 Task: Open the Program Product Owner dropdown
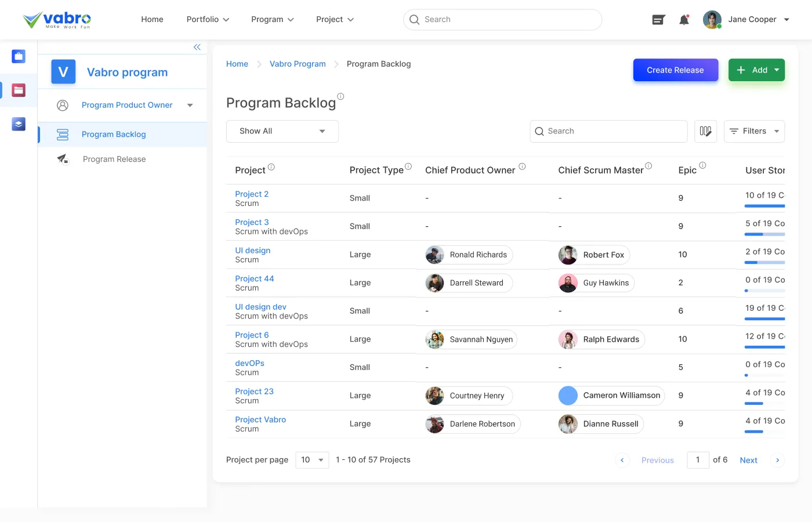pos(190,105)
